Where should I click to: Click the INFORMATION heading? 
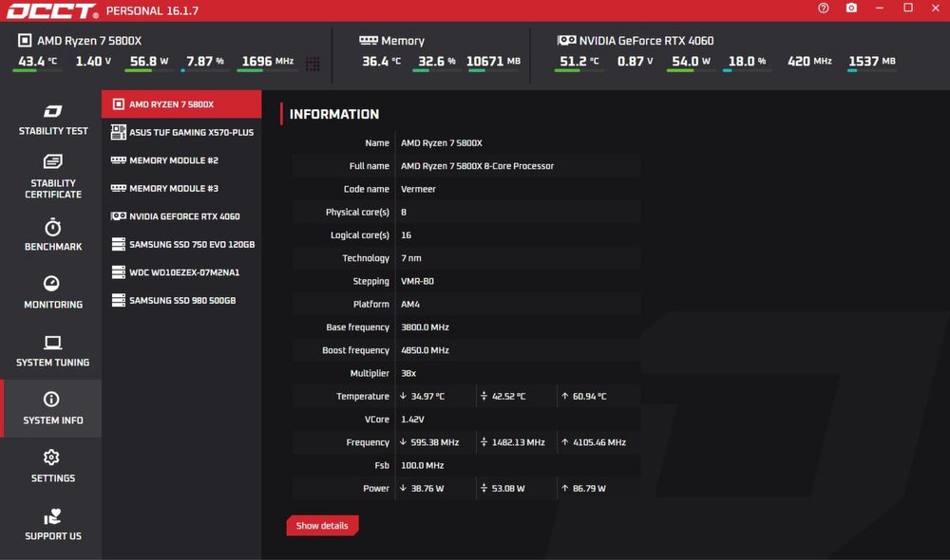coord(334,114)
